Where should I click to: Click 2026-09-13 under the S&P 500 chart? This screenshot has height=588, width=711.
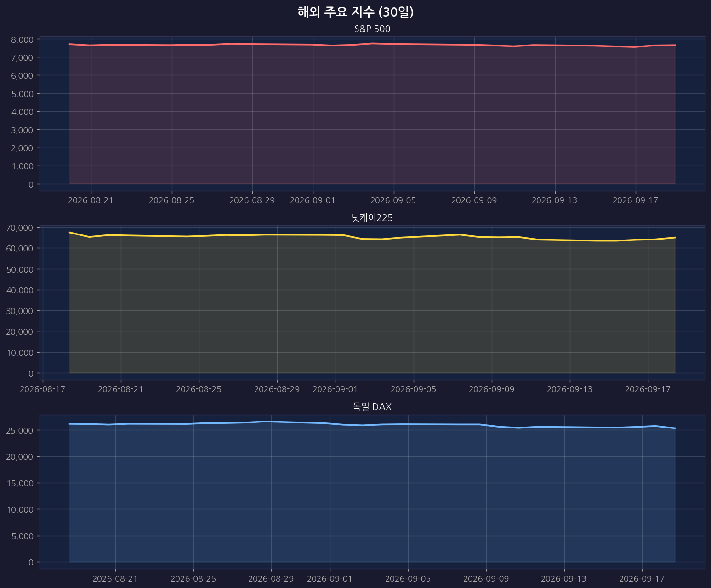pyautogui.click(x=555, y=200)
